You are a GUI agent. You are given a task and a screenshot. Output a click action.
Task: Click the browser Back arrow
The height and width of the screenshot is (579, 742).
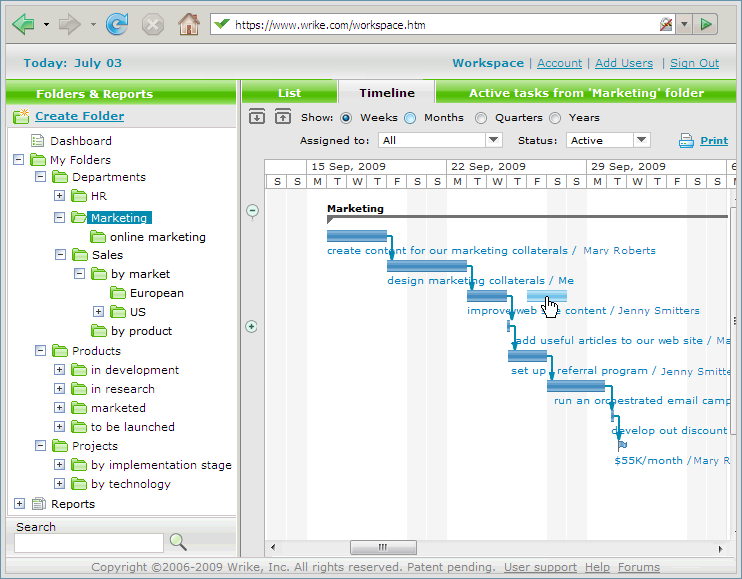click(24, 24)
